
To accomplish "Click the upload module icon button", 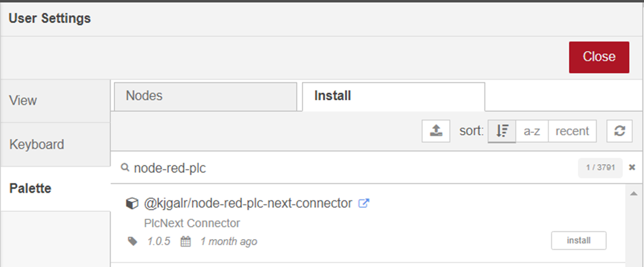I will (x=435, y=131).
